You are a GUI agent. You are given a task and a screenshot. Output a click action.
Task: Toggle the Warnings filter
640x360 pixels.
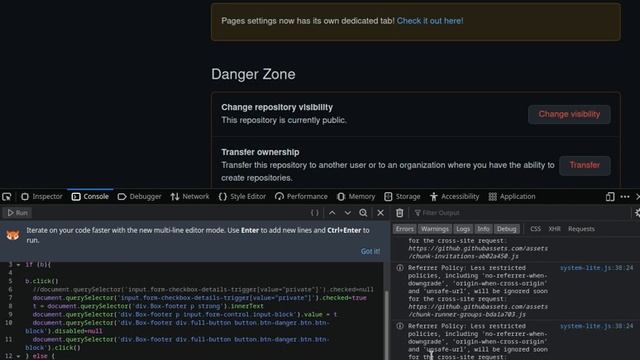[x=434, y=229]
